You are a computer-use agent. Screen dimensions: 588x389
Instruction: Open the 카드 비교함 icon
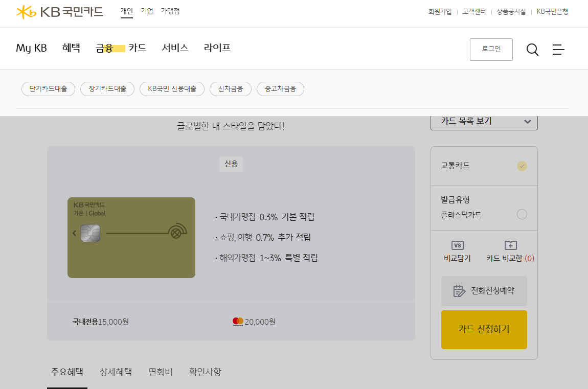pos(511,245)
